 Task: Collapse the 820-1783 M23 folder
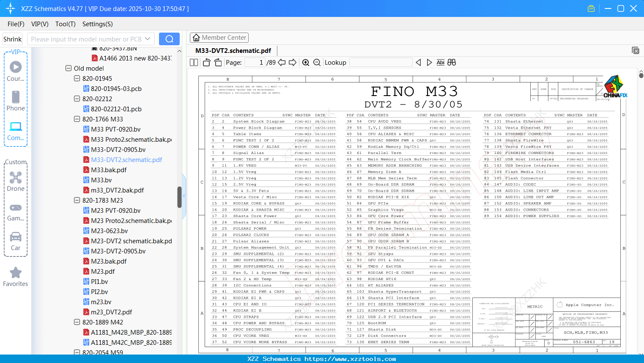[77, 200]
